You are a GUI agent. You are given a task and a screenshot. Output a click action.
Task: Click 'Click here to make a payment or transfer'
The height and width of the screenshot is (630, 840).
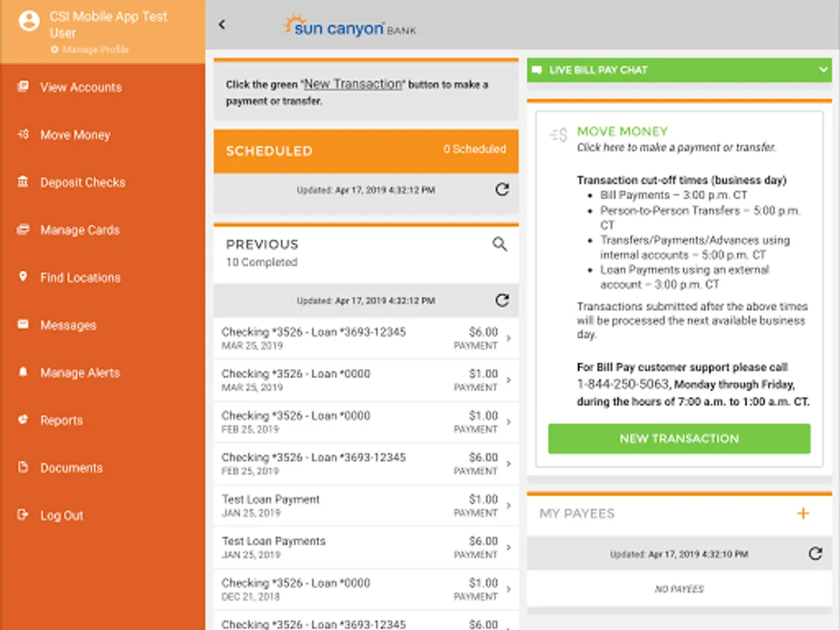(676, 148)
